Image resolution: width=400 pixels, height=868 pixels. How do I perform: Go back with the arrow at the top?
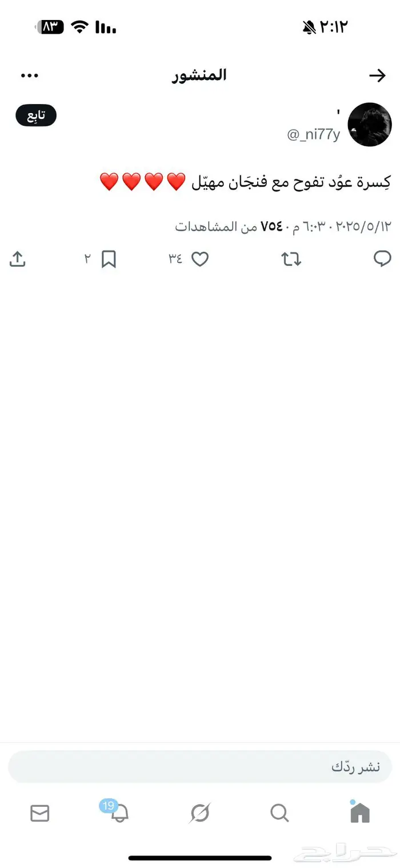click(378, 75)
